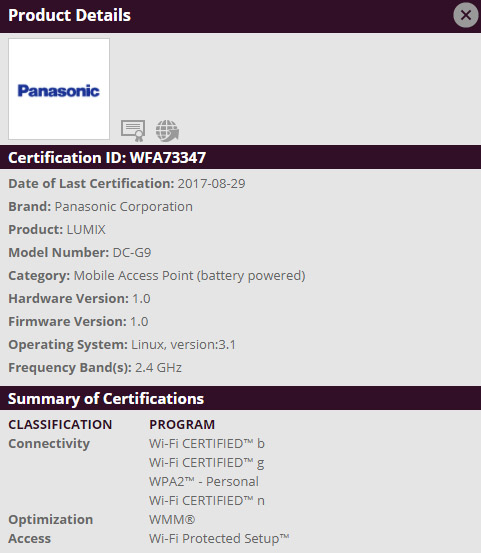Click the model number DC-G9
This screenshot has height=553, width=481.
[132, 253]
